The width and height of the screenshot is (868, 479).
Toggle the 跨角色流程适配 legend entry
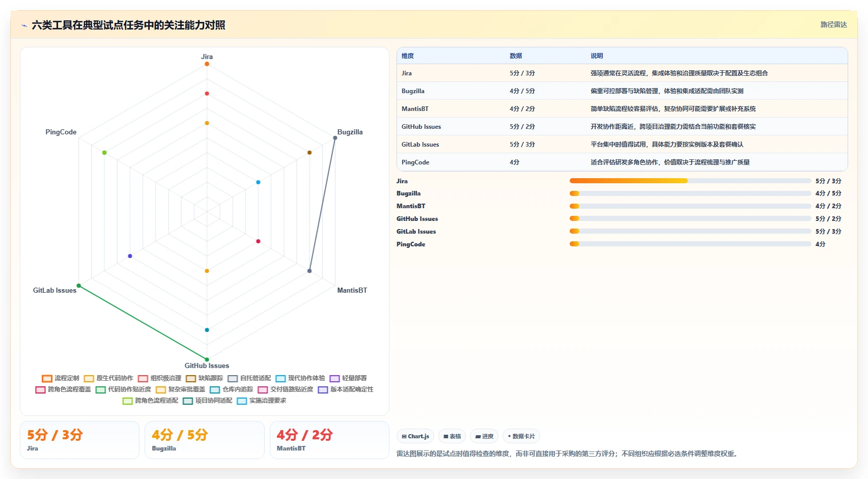(x=150, y=401)
